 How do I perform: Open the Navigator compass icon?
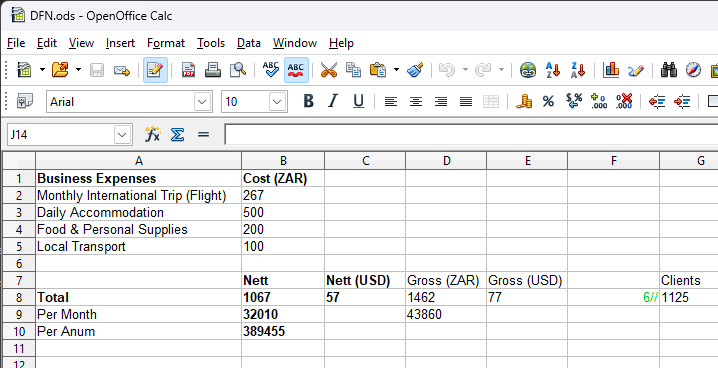[693, 70]
